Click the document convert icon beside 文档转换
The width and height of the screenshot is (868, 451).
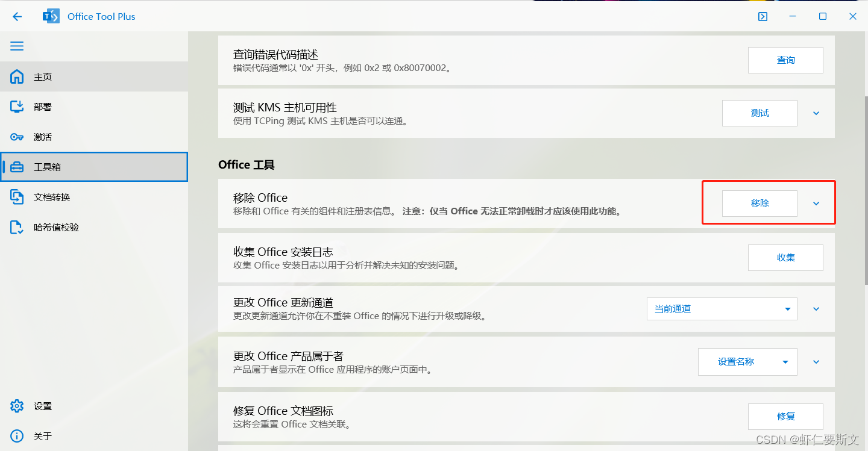pyautogui.click(x=17, y=197)
